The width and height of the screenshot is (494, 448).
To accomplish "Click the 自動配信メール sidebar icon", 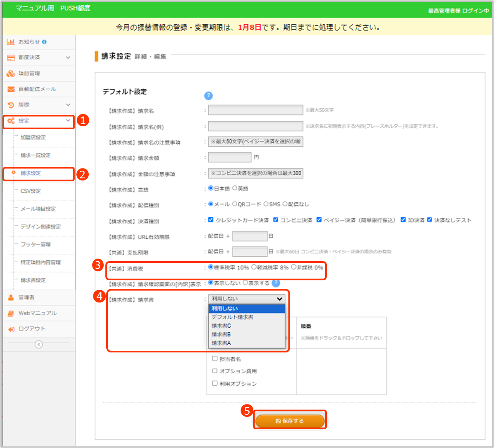I will tap(11, 89).
